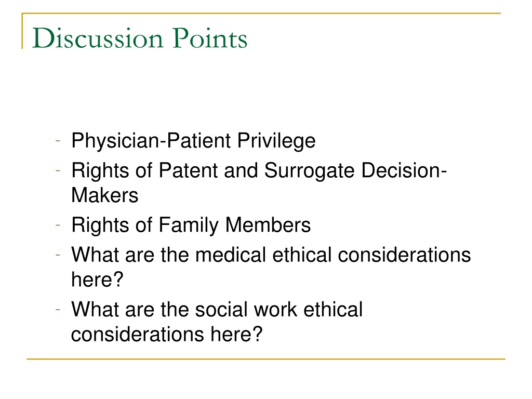Click the word 'here?' below the medical ethical line
This screenshot has width=532, height=399.
click(x=97, y=280)
